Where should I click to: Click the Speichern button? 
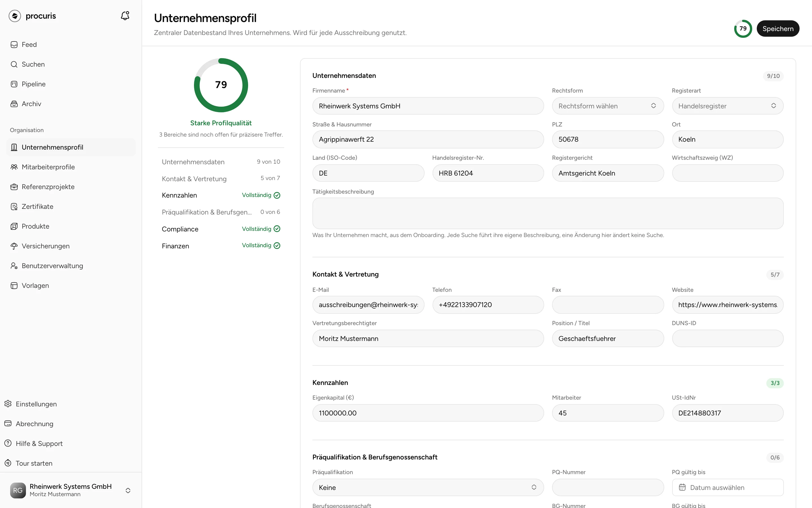pos(778,29)
